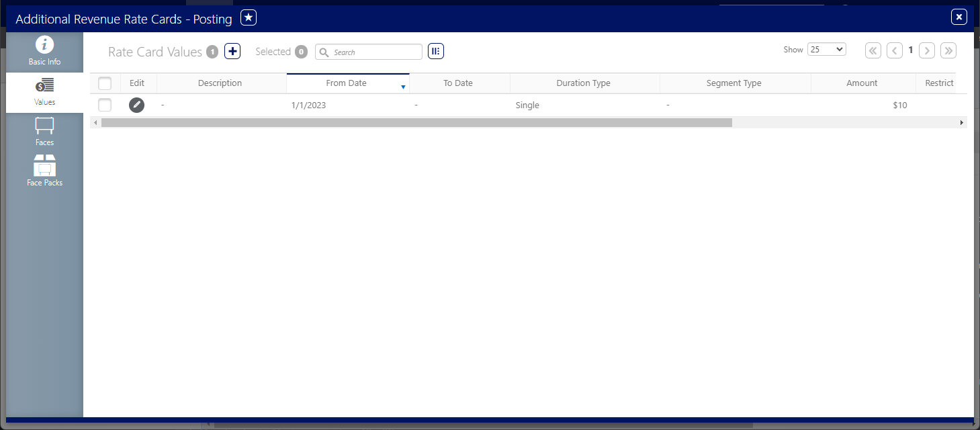Open the Faces tab

pyautogui.click(x=44, y=132)
